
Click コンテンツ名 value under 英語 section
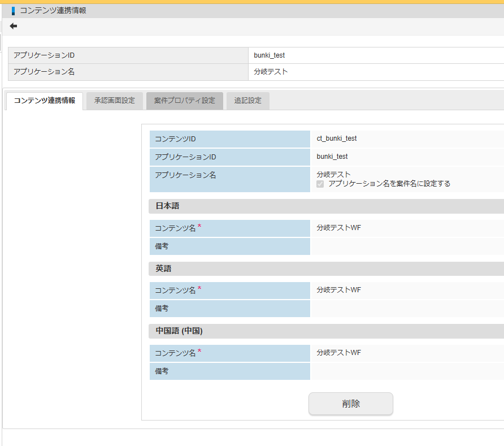pos(338,290)
